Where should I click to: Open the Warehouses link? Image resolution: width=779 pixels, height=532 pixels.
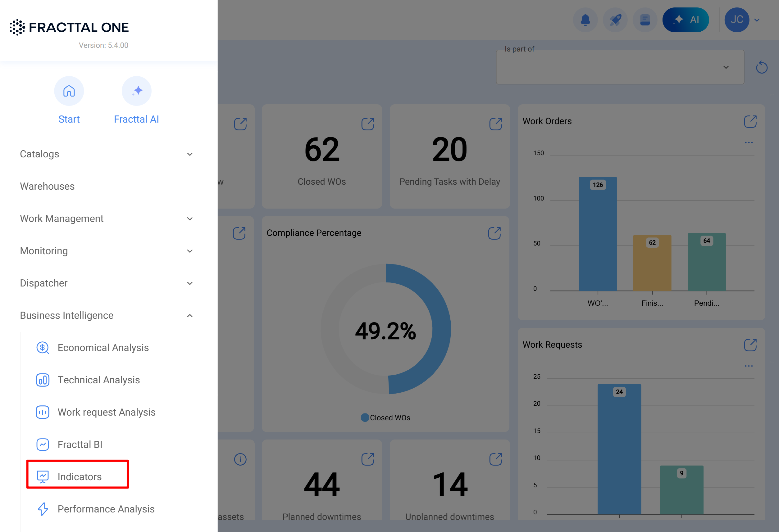[x=47, y=186]
